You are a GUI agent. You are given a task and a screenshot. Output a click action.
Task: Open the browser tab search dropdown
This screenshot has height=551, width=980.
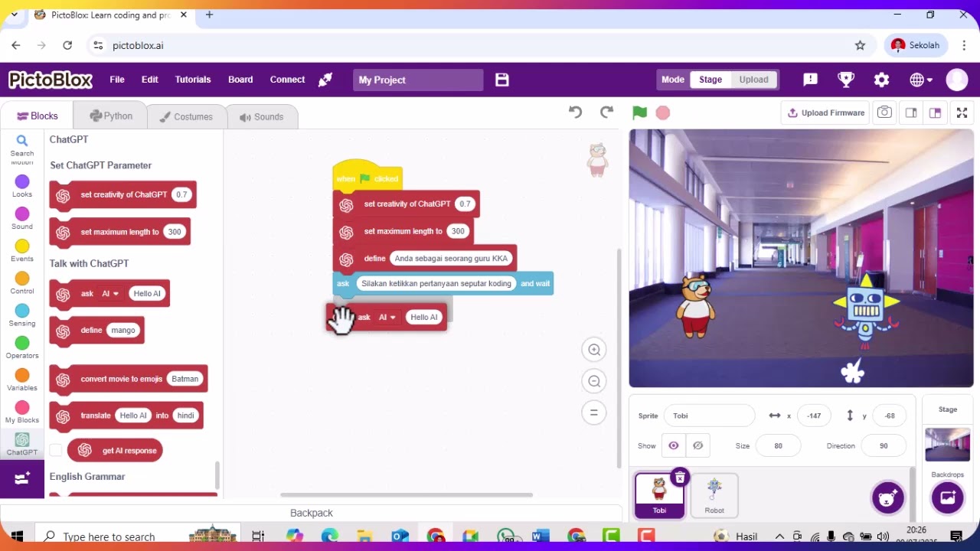[14, 15]
